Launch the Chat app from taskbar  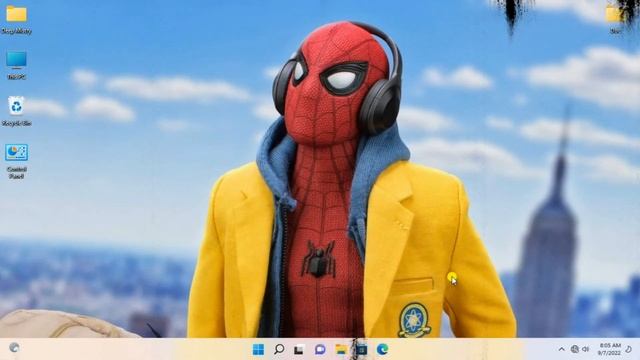point(320,349)
